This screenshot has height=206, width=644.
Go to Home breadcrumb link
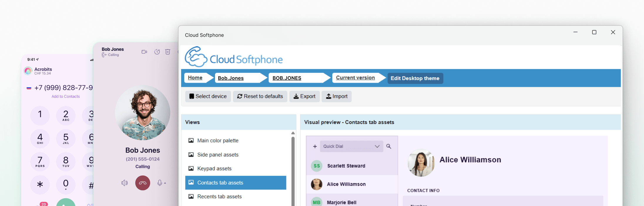point(195,78)
